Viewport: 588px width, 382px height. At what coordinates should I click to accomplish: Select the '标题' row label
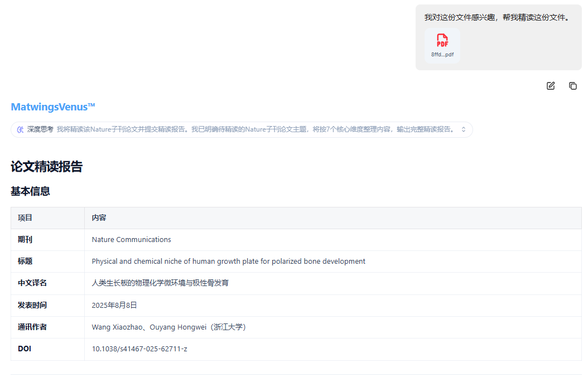(25, 262)
